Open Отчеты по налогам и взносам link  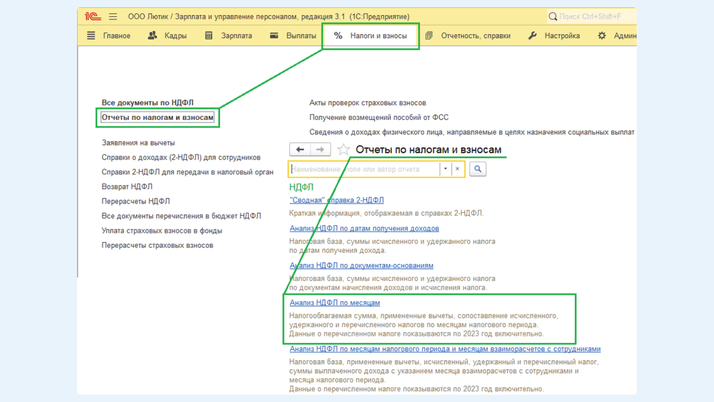[x=158, y=117]
